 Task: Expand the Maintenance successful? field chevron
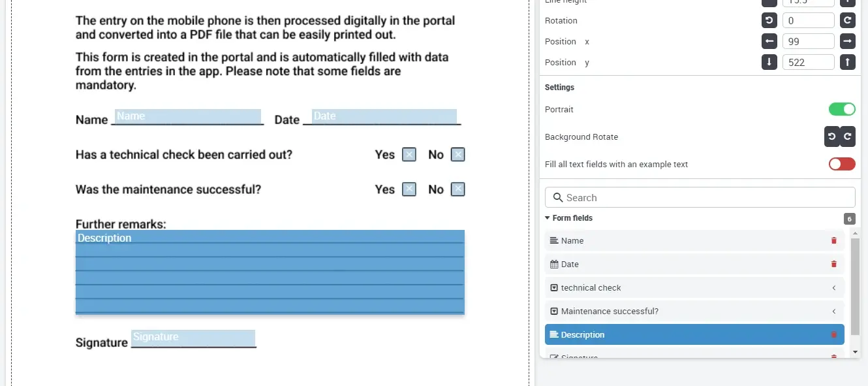pyautogui.click(x=833, y=311)
